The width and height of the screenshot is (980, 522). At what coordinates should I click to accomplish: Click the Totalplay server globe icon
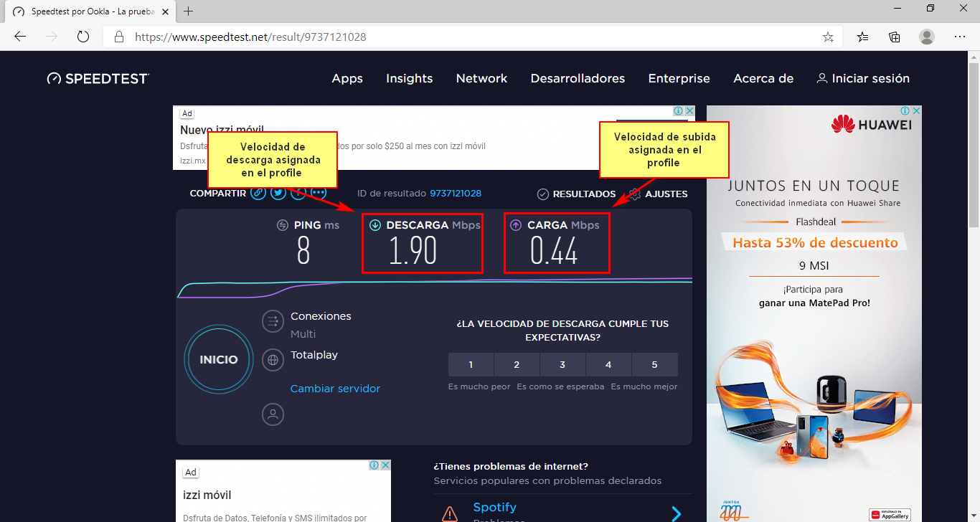[273, 360]
